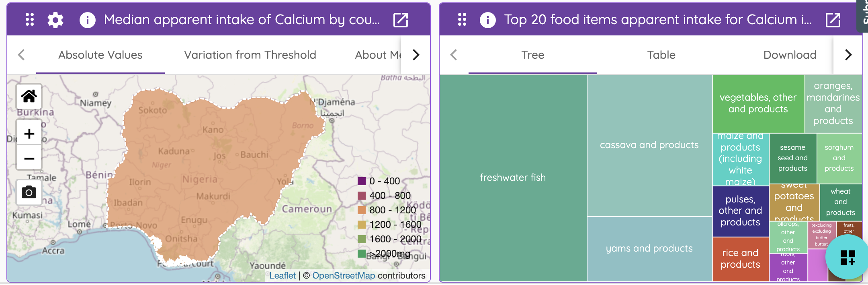Select the Download tab
This screenshot has width=868, height=285.
point(789,55)
